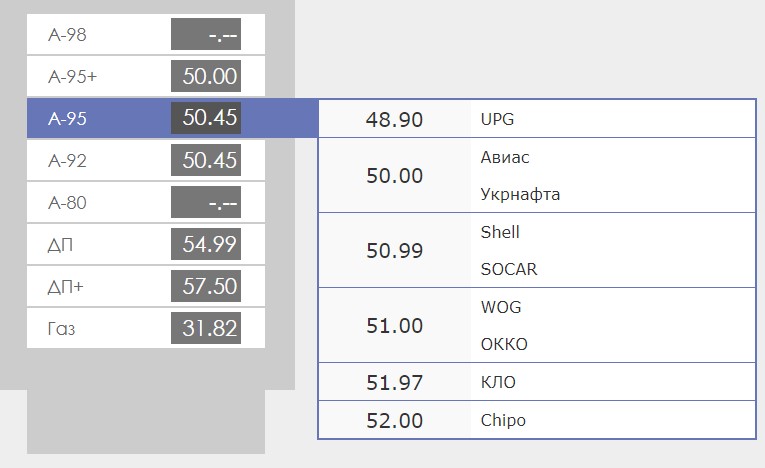Click the 54.99 ДП price box
This screenshot has height=468, width=765.
click(x=206, y=244)
